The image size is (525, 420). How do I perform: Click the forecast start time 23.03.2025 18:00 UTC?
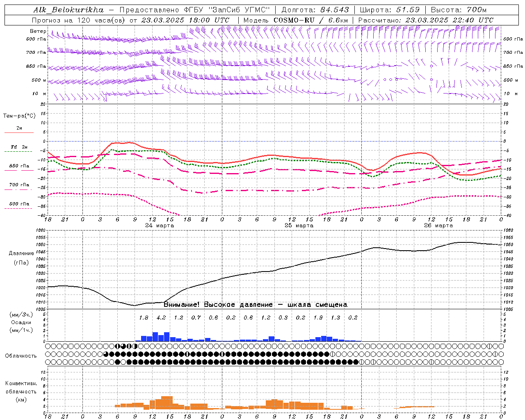click(185, 20)
